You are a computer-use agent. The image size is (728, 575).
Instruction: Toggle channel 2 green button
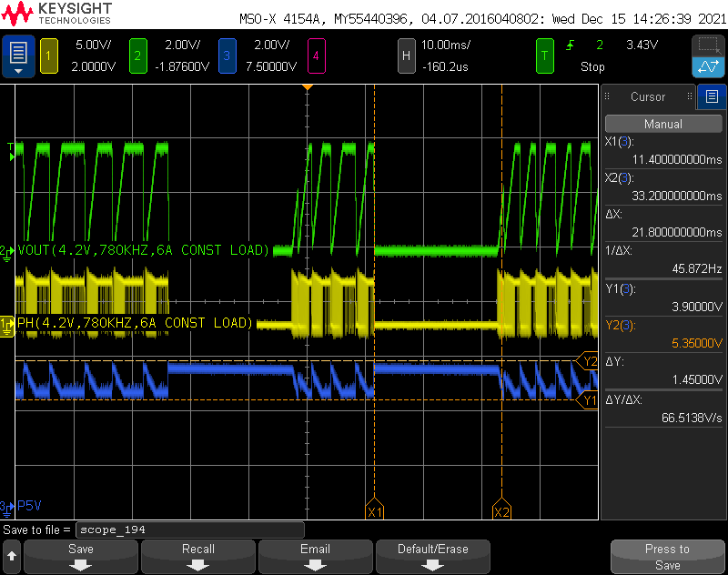click(x=138, y=56)
